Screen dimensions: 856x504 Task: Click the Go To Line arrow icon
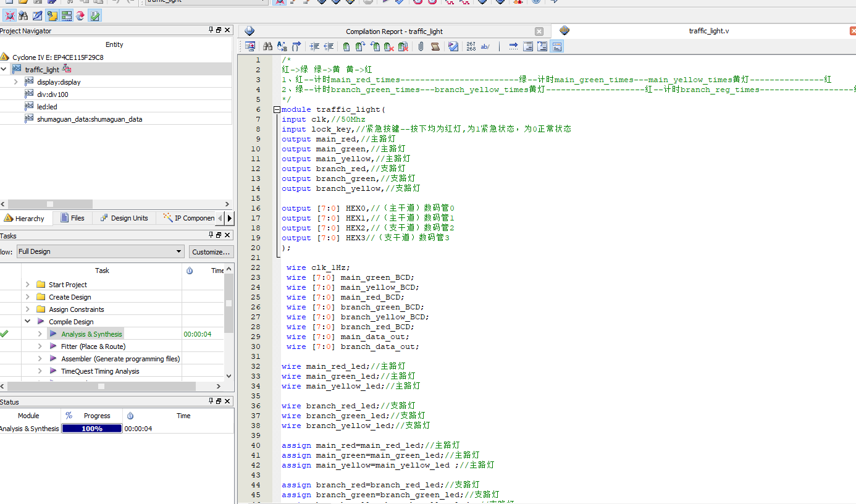click(513, 46)
